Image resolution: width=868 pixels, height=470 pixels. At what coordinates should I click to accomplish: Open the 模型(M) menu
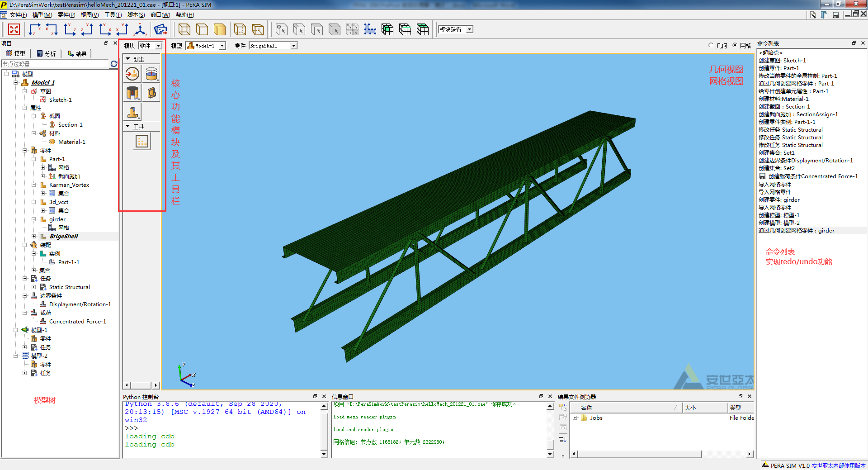[42, 15]
